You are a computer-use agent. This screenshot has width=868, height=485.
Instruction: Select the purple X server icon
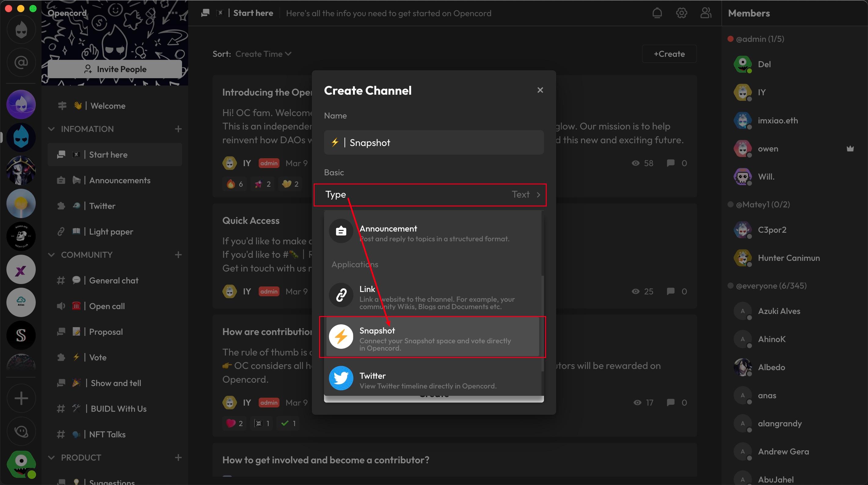tap(21, 269)
